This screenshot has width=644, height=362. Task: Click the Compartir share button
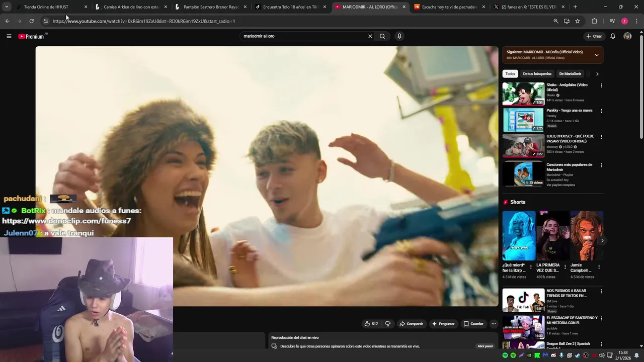pos(411,324)
